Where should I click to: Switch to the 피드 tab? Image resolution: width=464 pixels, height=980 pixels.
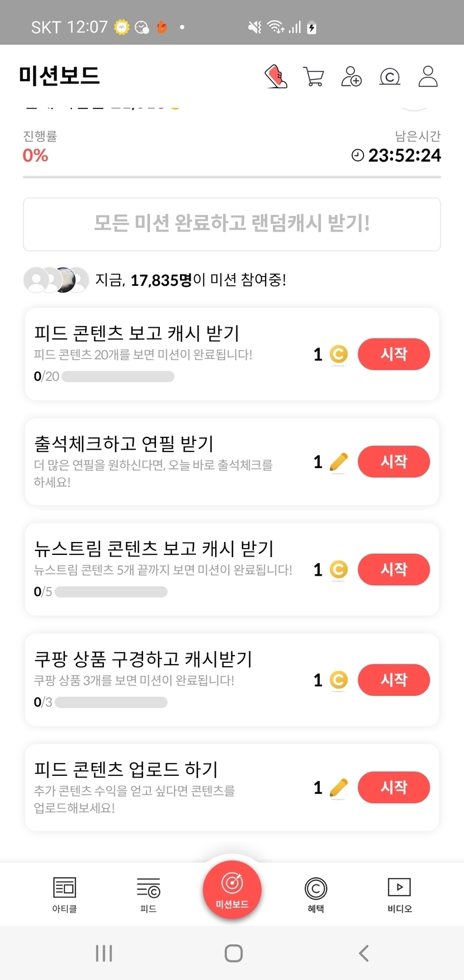(148, 894)
